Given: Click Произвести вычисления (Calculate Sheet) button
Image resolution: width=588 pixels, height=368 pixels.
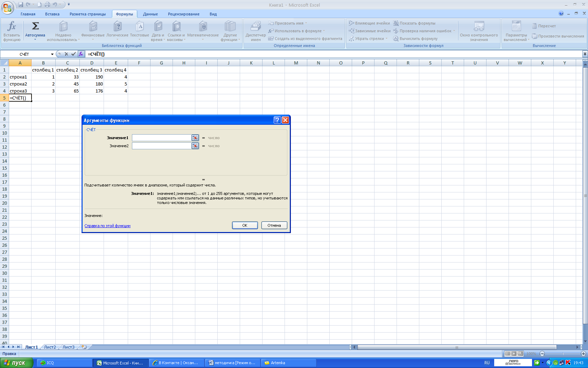Looking at the screenshot, I should pos(558,36).
